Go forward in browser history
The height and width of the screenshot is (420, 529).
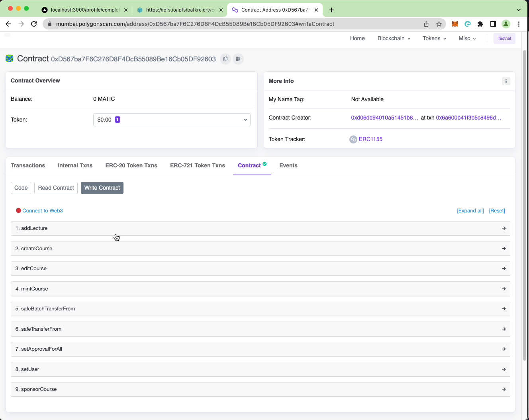[x=21, y=24]
